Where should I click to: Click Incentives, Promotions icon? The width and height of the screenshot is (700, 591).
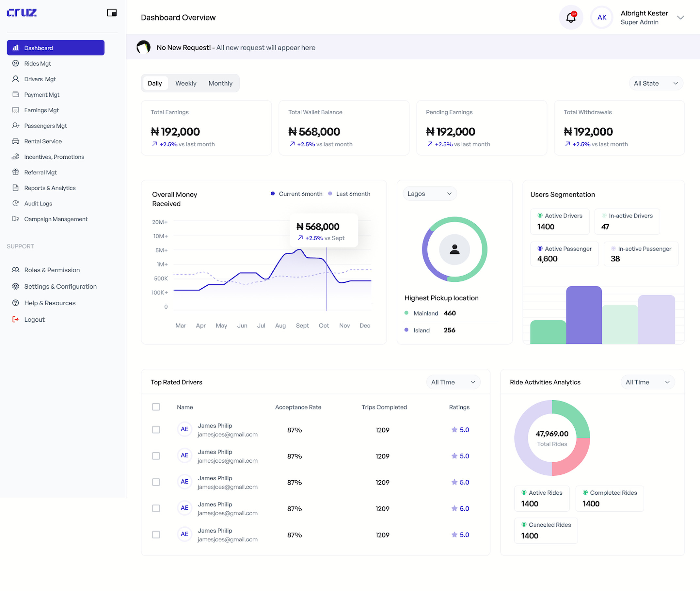point(15,156)
